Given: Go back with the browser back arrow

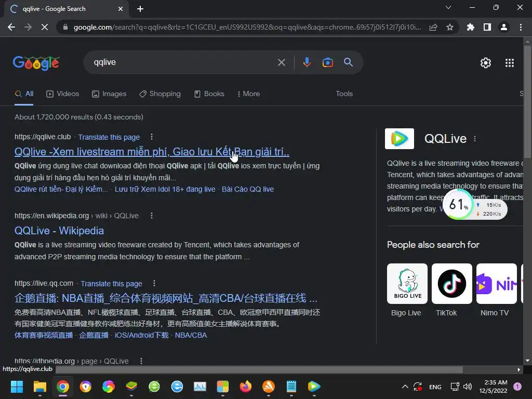Looking at the screenshot, I should pos(11,27).
